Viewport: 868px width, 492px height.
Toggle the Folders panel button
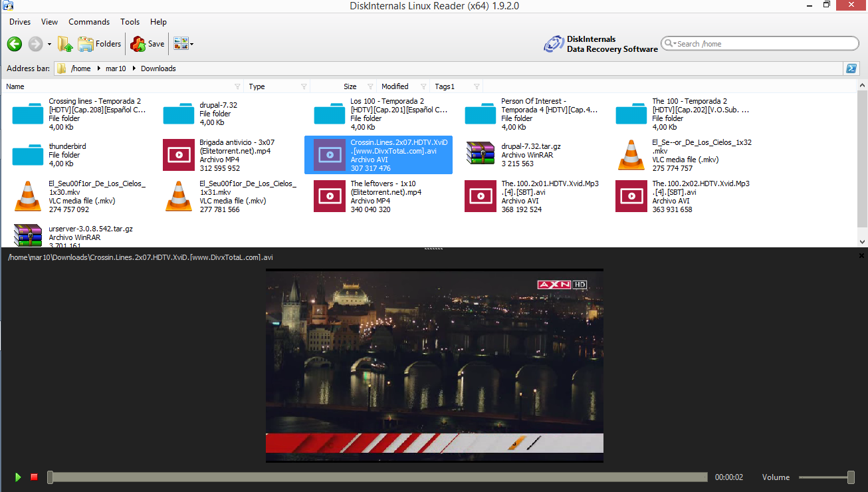click(100, 44)
